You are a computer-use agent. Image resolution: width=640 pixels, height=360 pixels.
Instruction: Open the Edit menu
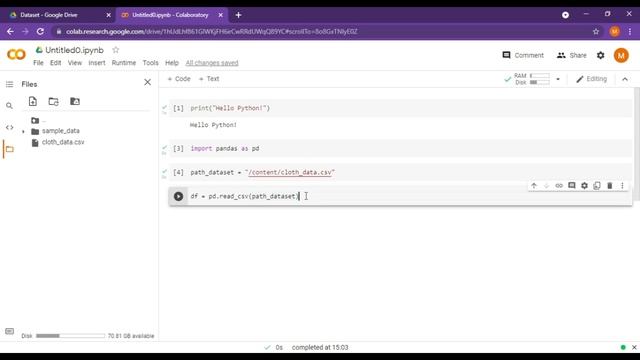click(56, 63)
